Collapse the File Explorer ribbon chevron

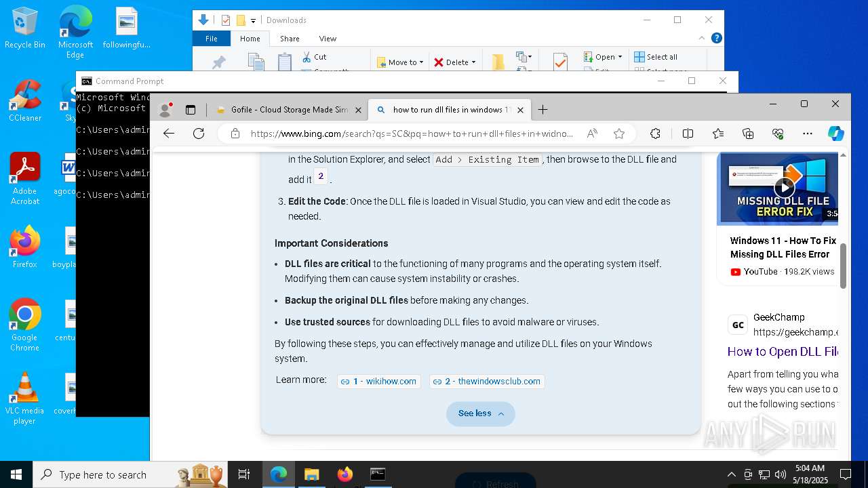702,38
